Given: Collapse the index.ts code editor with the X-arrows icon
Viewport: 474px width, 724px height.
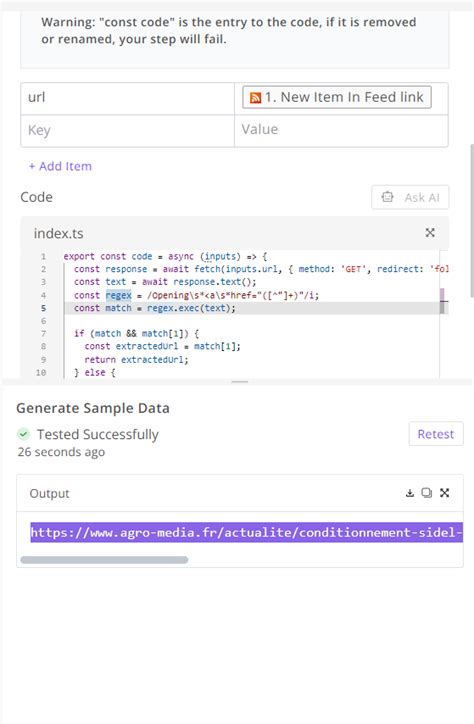Looking at the screenshot, I should 430,233.
